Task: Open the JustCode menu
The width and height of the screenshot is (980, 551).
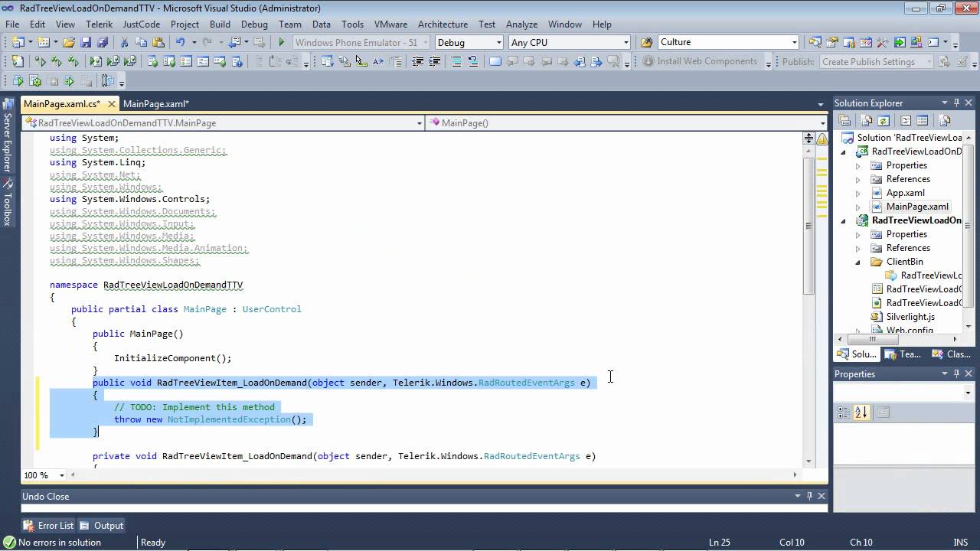Action: coord(142,24)
